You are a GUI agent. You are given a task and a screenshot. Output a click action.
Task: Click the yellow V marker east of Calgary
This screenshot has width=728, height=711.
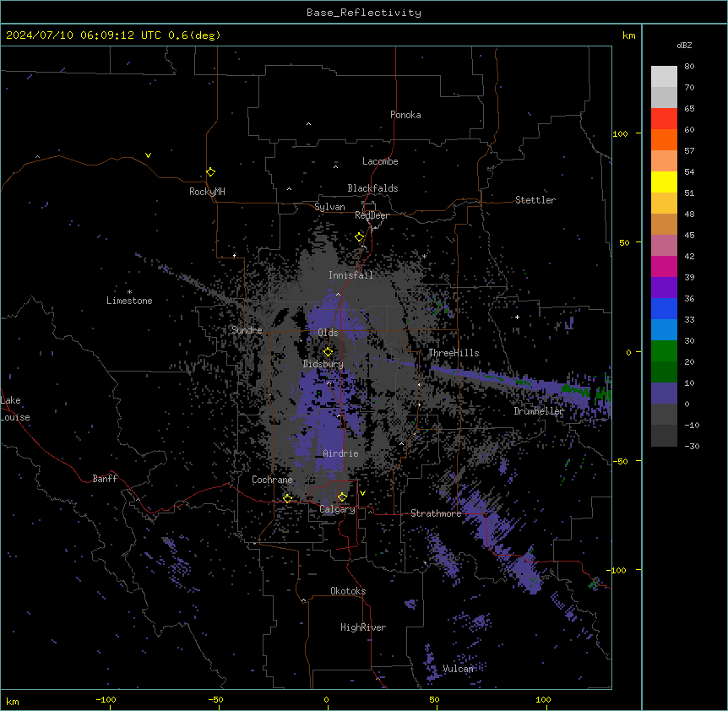pyautogui.click(x=362, y=493)
